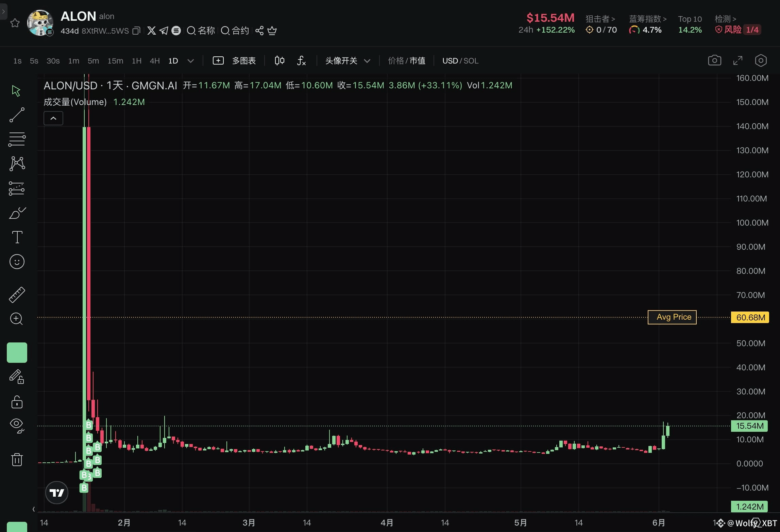Select the cursor arrow tool
780x532 pixels.
click(x=16, y=91)
